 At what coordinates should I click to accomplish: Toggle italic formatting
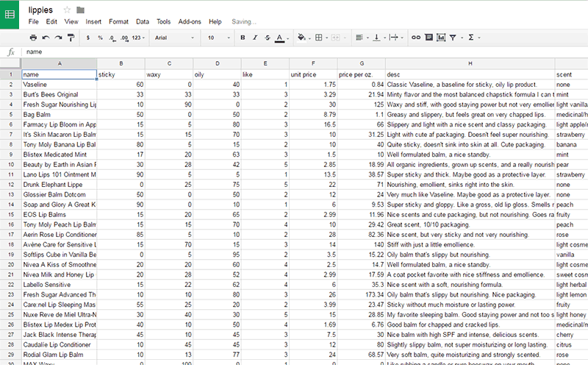pyautogui.click(x=255, y=38)
